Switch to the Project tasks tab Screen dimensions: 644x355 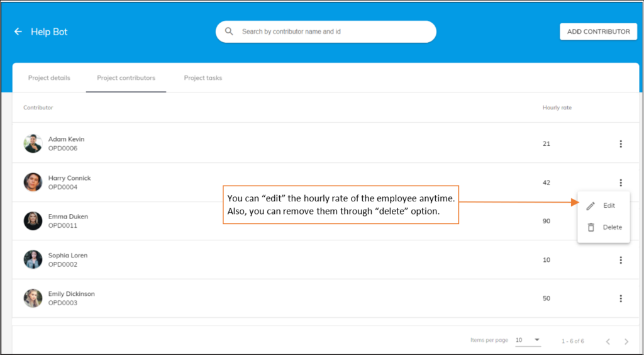point(203,78)
